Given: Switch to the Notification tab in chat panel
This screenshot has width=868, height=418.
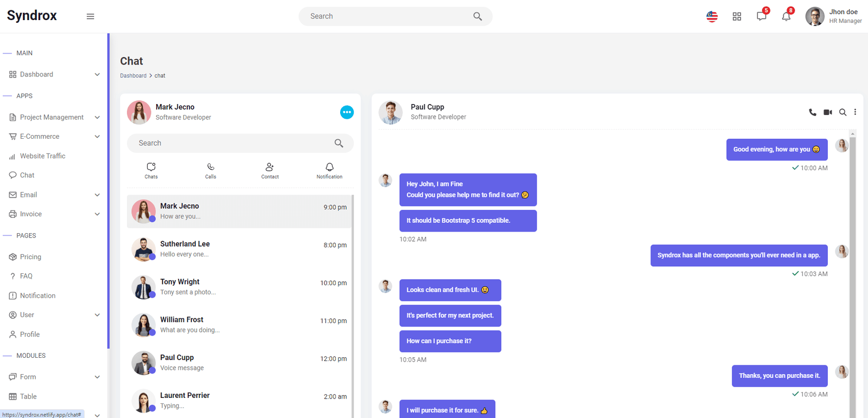Looking at the screenshot, I should [x=329, y=171].
